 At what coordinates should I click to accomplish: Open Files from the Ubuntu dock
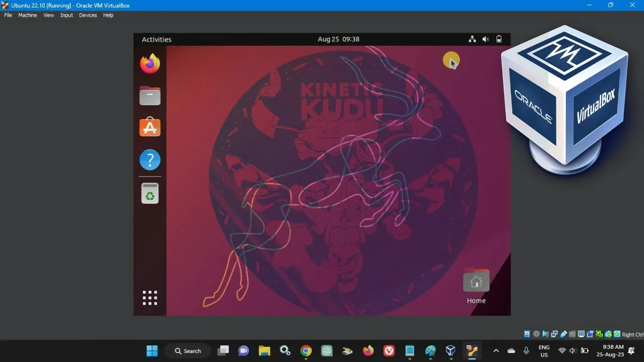[x=150, y=96]
